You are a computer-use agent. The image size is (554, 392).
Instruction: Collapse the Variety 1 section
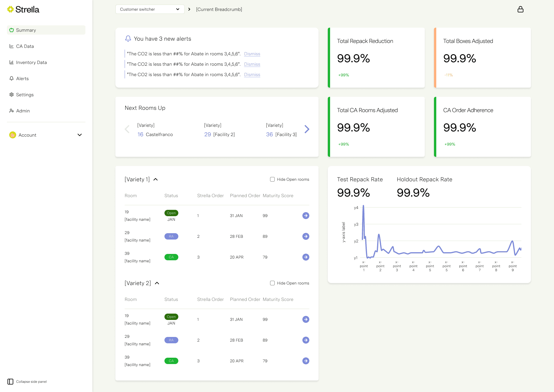[x=156, y=179]
